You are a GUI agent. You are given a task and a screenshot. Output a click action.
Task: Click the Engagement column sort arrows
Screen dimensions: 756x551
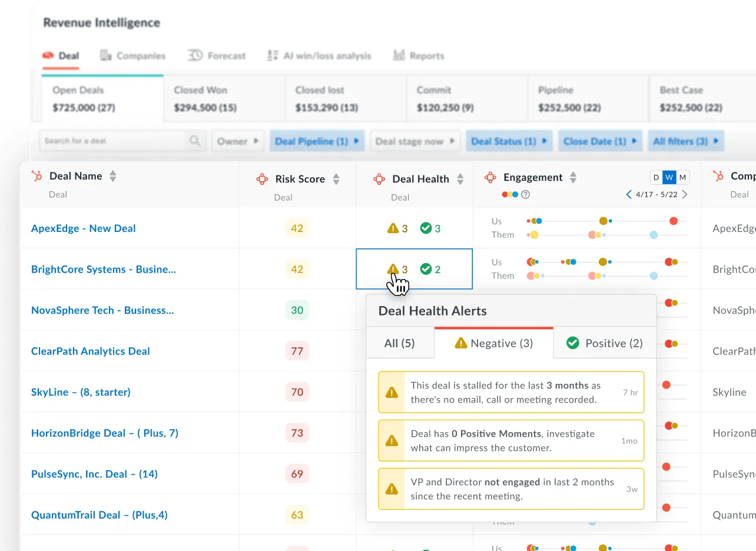coord(573,177)
